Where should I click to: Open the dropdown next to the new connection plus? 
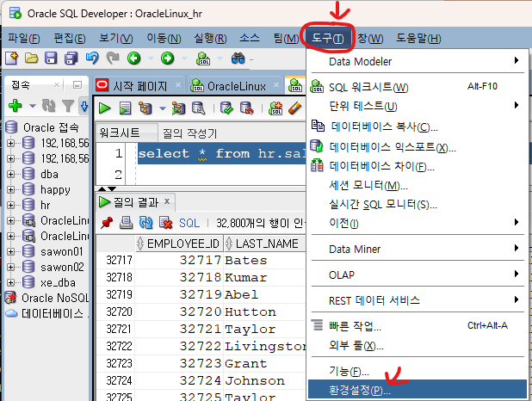pos(33,106)
